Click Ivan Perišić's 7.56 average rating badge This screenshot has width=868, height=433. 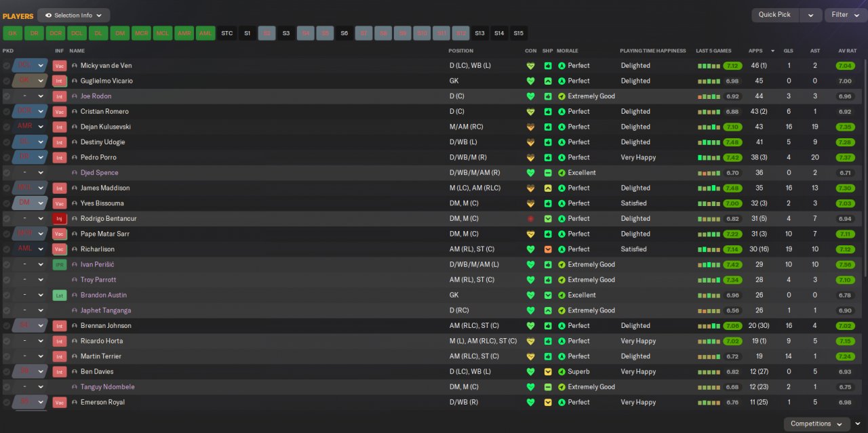[845, 265]
